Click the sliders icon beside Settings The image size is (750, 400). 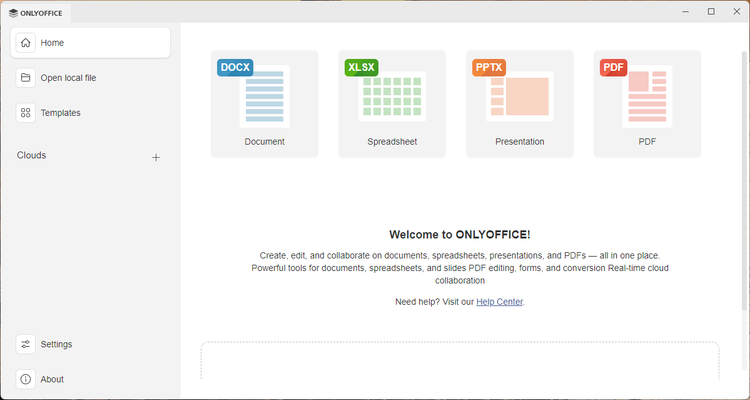click(25, 344)
